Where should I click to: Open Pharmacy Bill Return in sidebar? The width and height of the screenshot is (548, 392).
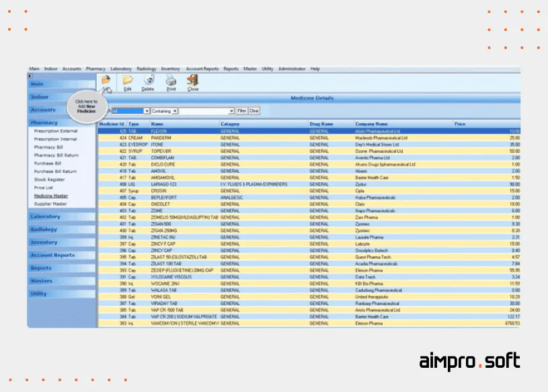coord(56,155)
